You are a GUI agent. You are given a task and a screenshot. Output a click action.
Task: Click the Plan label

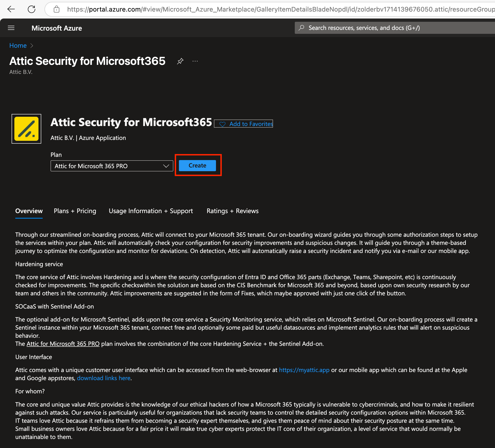point(56,155)
